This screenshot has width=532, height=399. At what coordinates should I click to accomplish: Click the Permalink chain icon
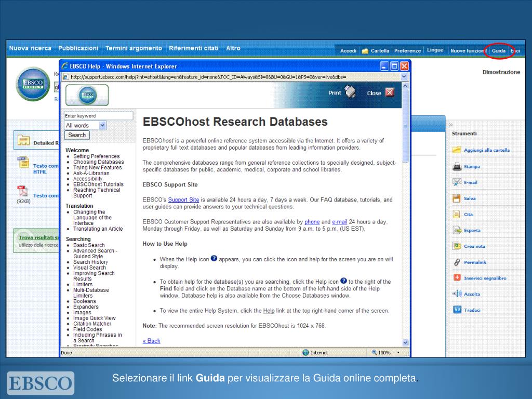457,262
